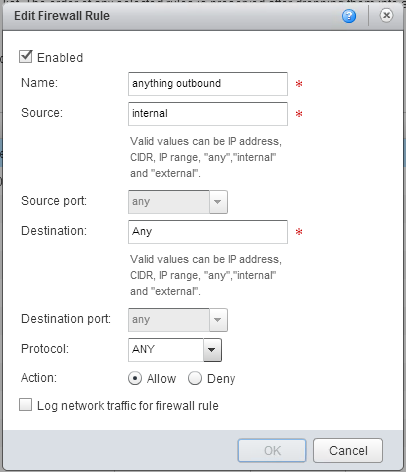Open the blue help question mark icon
The width and height of the screenshot is (406, 472).
(x=349, y=16)
